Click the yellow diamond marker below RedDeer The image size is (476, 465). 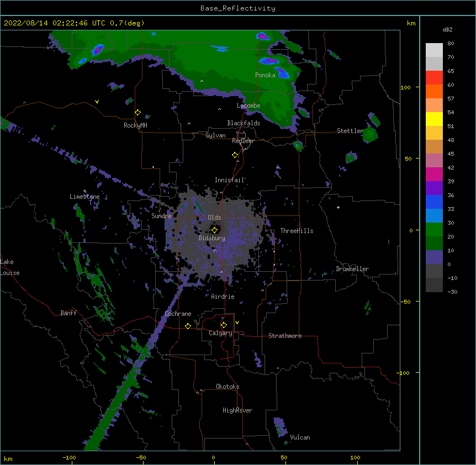[x=235, y=155]
